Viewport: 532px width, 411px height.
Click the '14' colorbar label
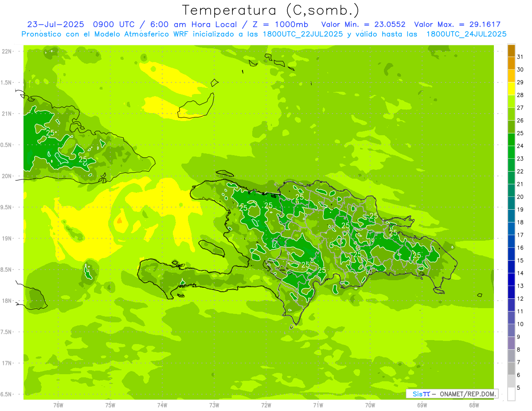click(520, 273)
